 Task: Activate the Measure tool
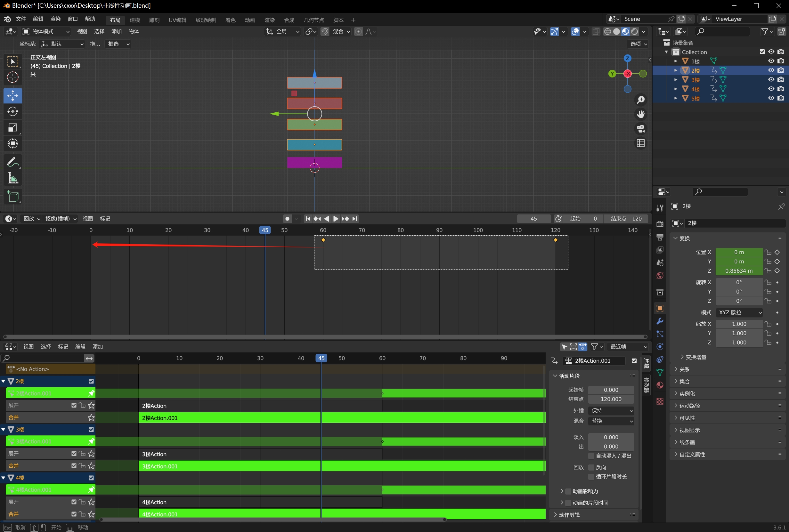click(x=12, y=178)
